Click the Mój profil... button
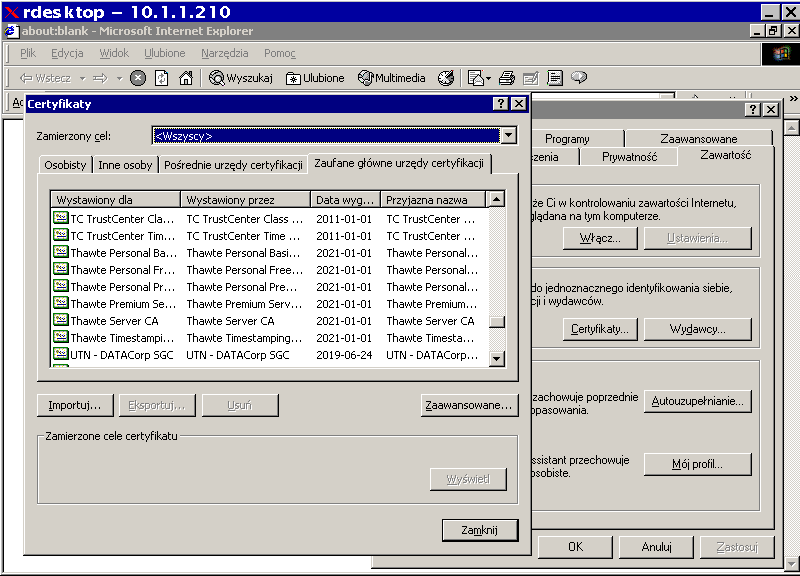The width and height of the screenshot is (800, 576). (697, 464)
